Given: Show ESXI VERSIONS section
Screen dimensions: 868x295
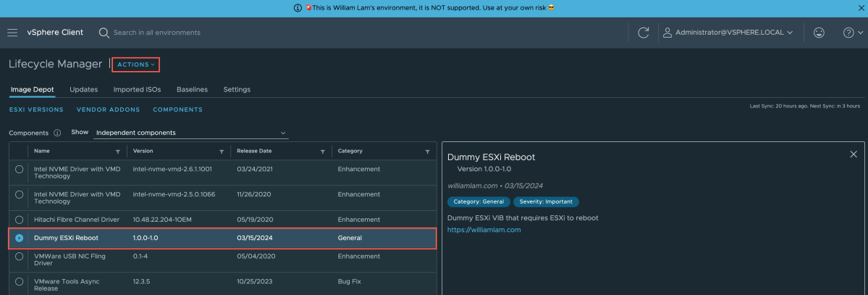Looking at the screenshot, I should coord(36,109).
